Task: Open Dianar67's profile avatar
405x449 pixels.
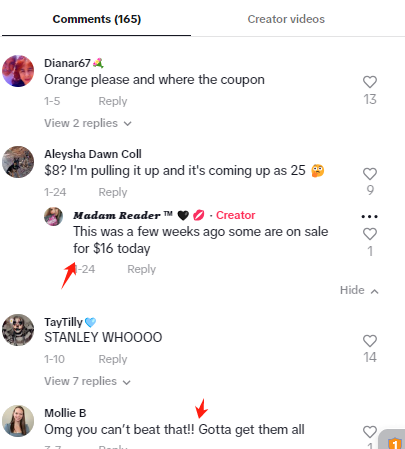Action: 18,71
